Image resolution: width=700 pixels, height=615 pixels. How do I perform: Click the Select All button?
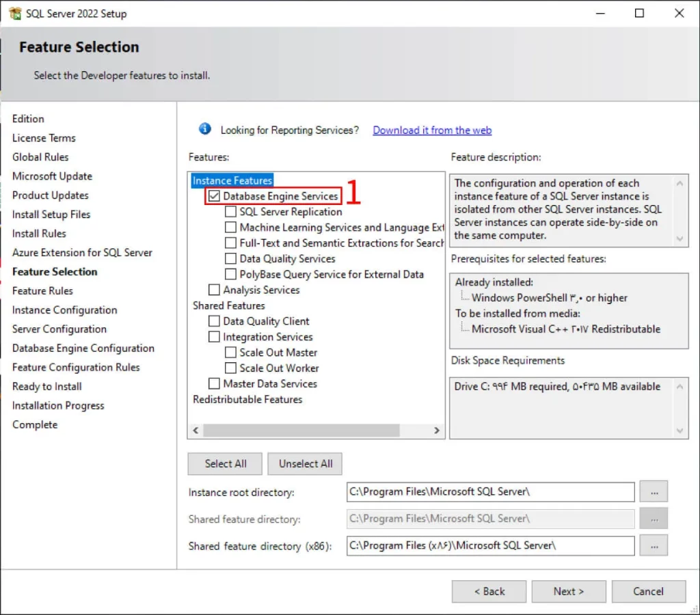(224, 463)
